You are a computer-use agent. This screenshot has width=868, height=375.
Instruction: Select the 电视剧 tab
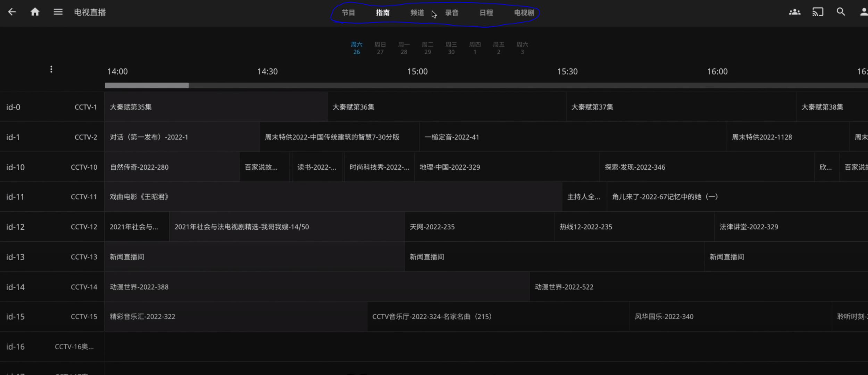[524, 13]
